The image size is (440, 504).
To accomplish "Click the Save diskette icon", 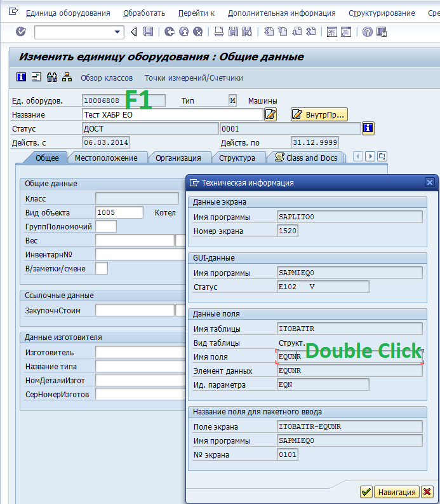I will 148,32.
